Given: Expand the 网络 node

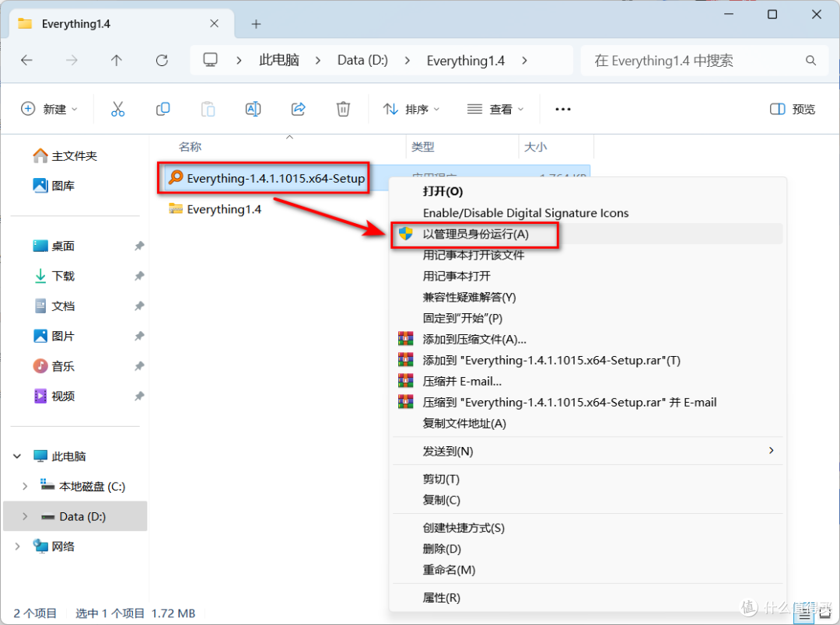Looking at the screenshot, I should pyautogui.click(x=17, y=546).
